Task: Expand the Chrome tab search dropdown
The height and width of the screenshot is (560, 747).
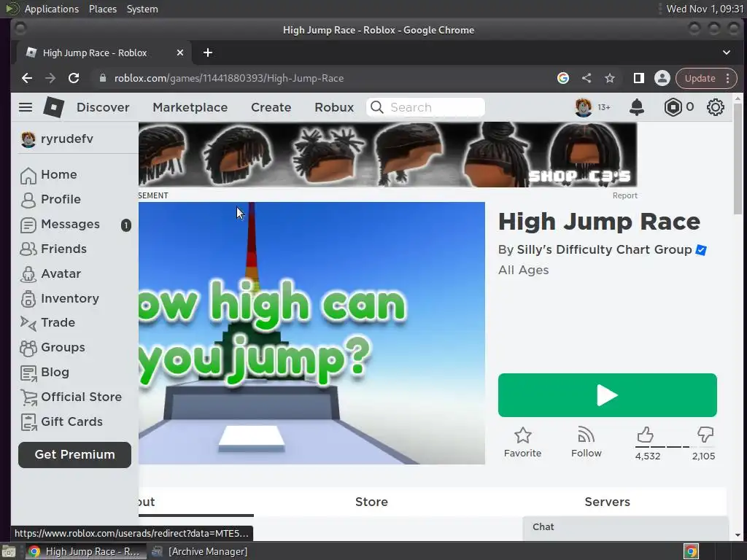Action: [726, 52]
